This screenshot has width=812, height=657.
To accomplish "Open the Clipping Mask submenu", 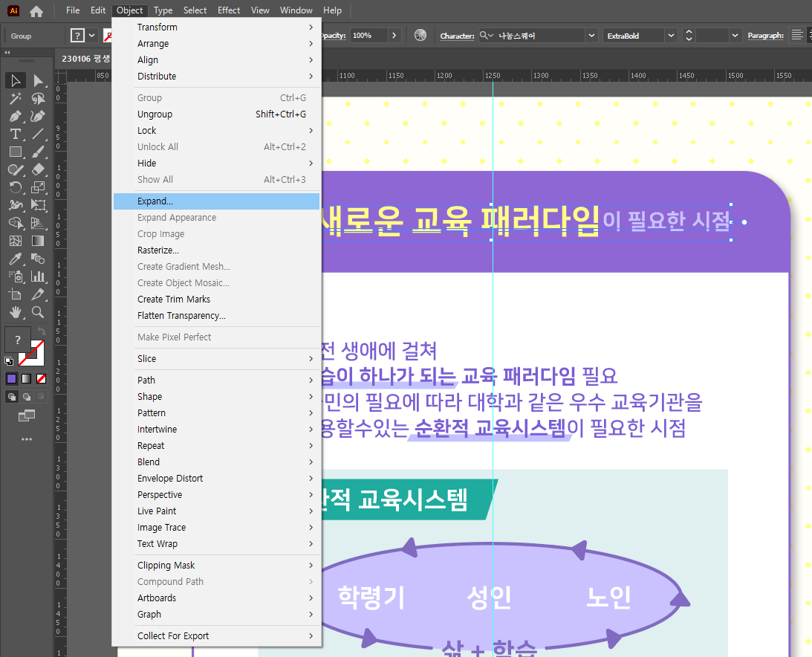I will pos(216,566).
